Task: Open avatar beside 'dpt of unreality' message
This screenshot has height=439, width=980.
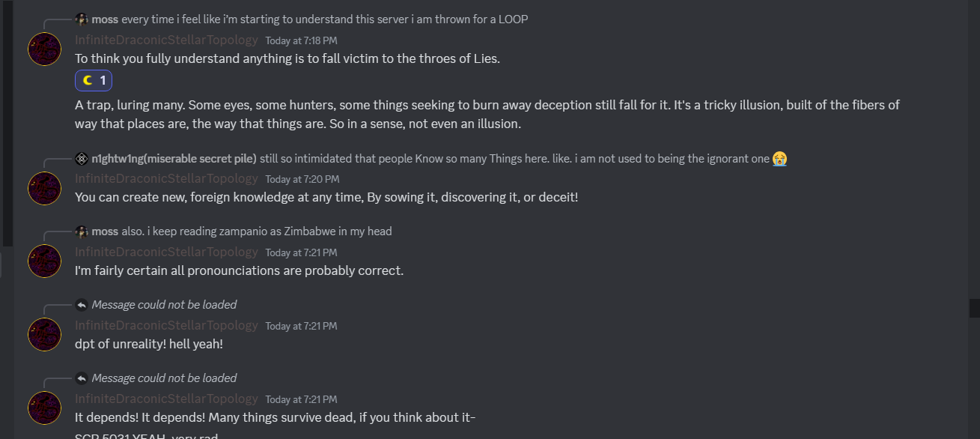Action: tap(44, 334)
